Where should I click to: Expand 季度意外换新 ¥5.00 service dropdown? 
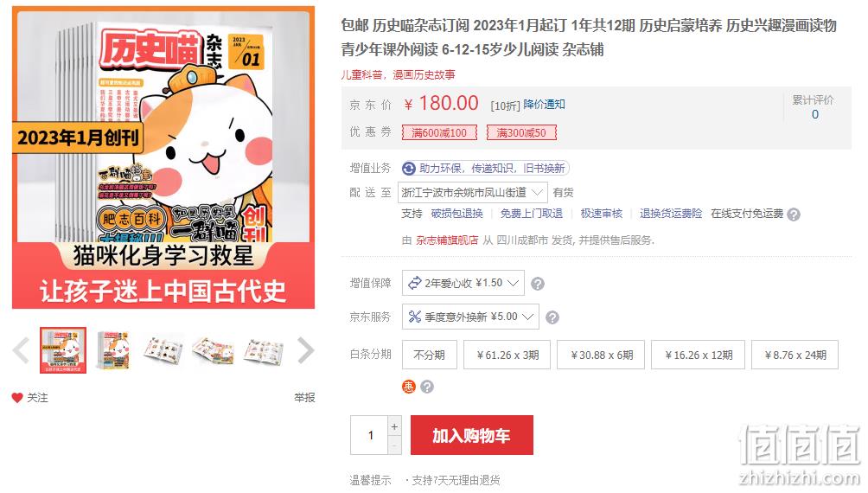point(470,317)
